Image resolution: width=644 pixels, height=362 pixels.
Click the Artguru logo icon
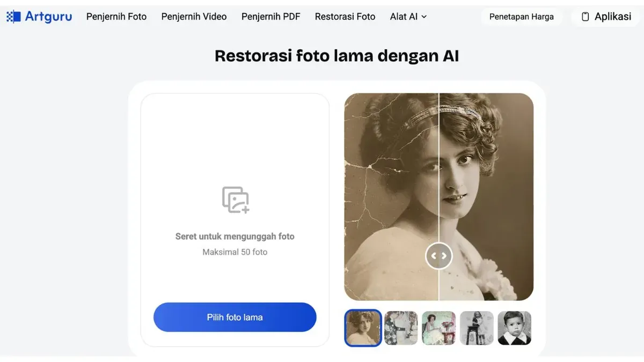coord(13,17)
